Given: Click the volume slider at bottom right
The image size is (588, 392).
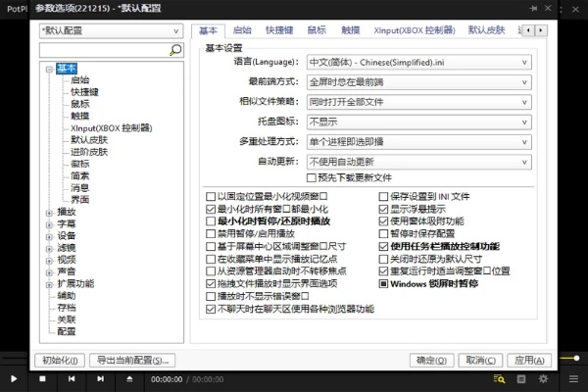Looking at the screenshot, I should point(571,359).
